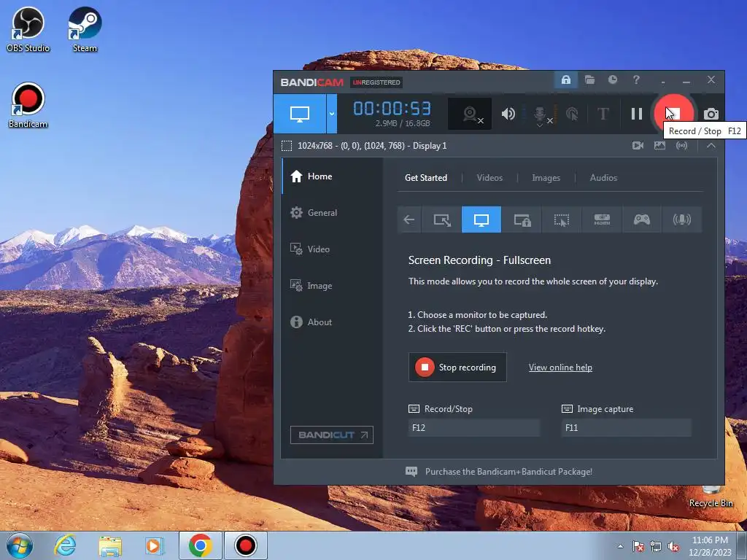The width and height of the screenshot is (747, 560).
Task: Select HDMI device recording mode
Action: click(602, 219)
